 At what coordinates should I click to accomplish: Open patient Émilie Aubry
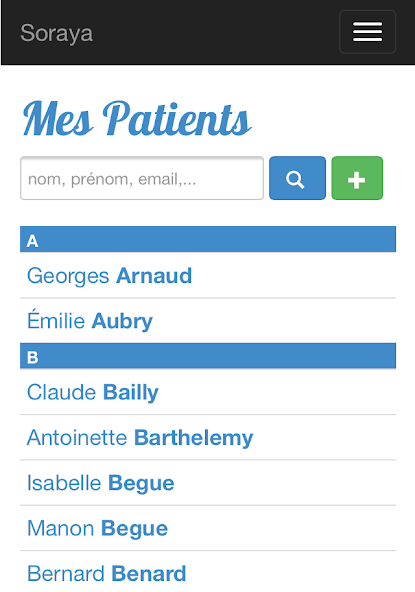click(x=208, y=321)
